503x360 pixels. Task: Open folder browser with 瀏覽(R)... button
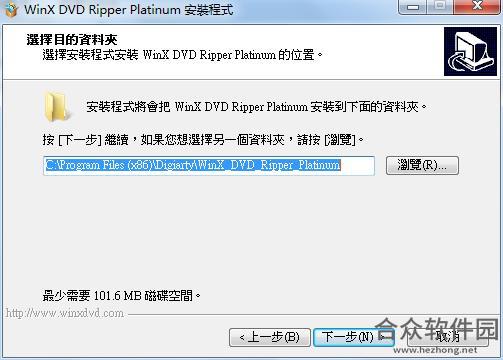(422, 165)
